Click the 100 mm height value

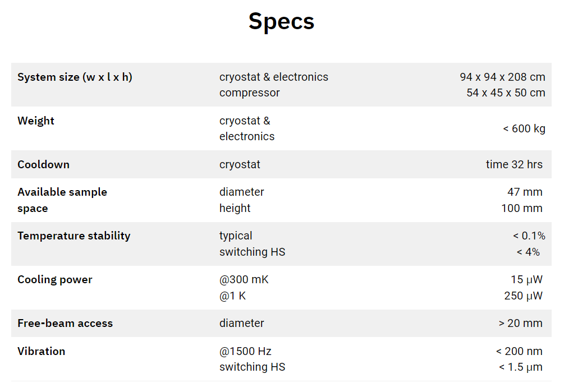(522, 209)
